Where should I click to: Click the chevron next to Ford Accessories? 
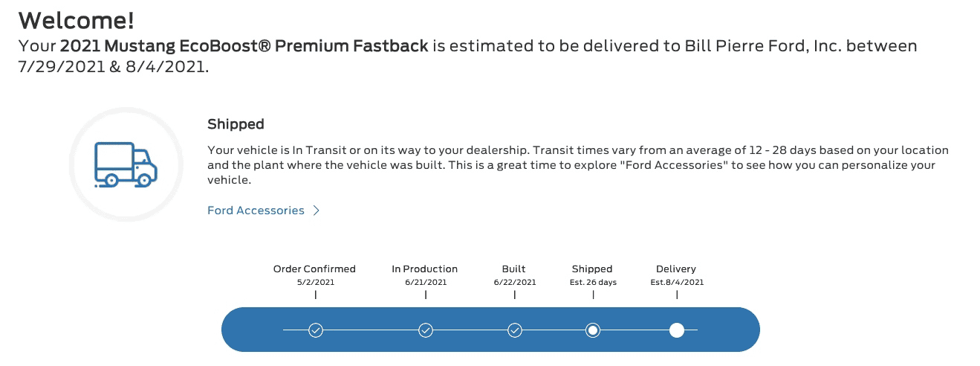[x=317, y=211]
